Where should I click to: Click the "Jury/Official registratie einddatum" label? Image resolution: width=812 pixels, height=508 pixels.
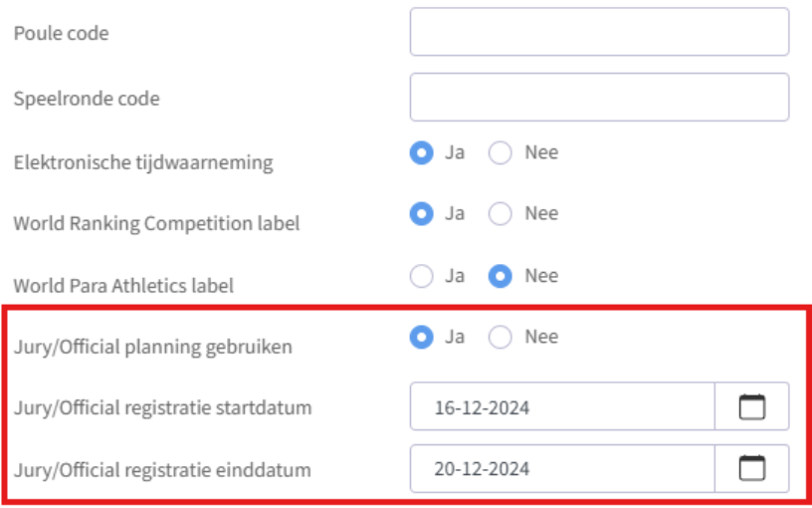tap(162, 469)
